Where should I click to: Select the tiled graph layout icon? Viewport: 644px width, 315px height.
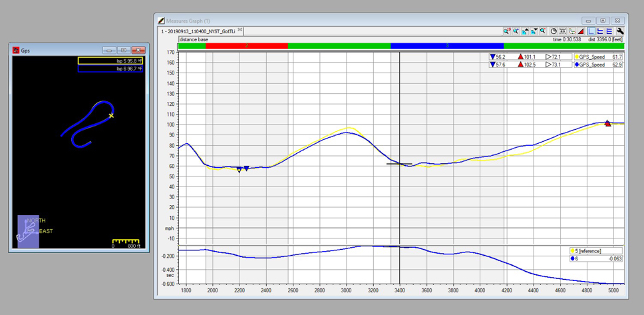point(609,31)
